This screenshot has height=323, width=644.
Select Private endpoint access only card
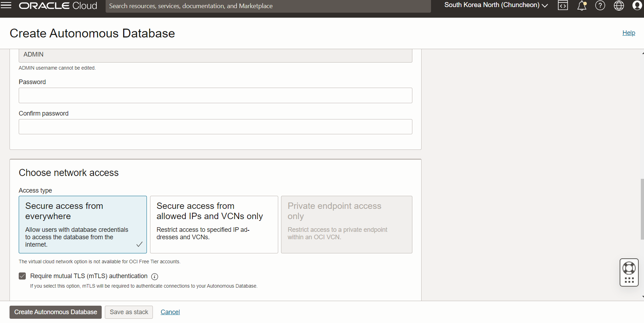pos(347,224)
